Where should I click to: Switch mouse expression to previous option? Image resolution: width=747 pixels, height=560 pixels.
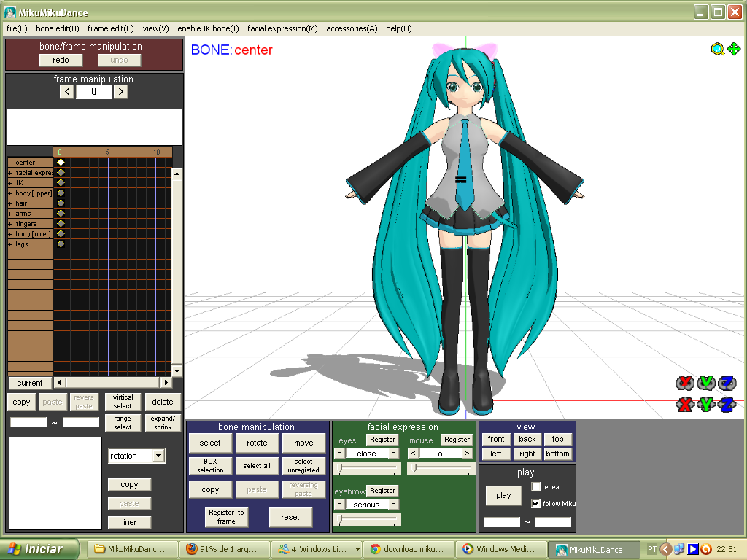(x=414, y=454)
